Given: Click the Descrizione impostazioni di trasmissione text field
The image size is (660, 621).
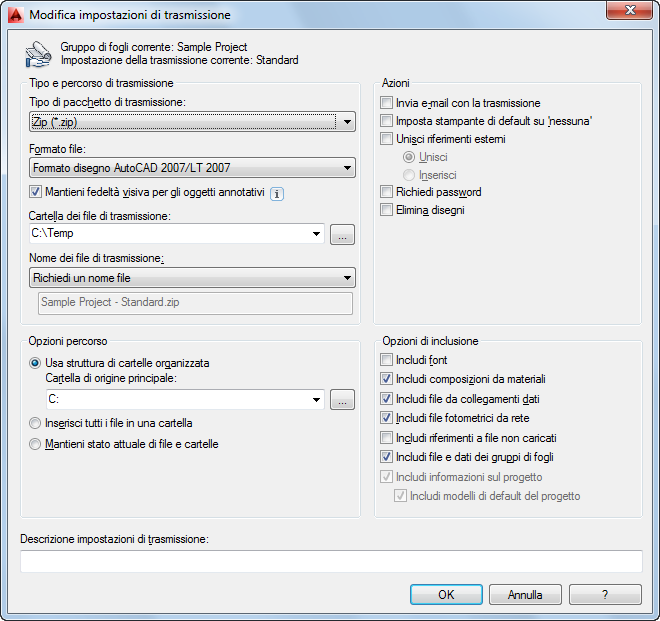Looking at the screenshot, I should (x=330, y=561).
